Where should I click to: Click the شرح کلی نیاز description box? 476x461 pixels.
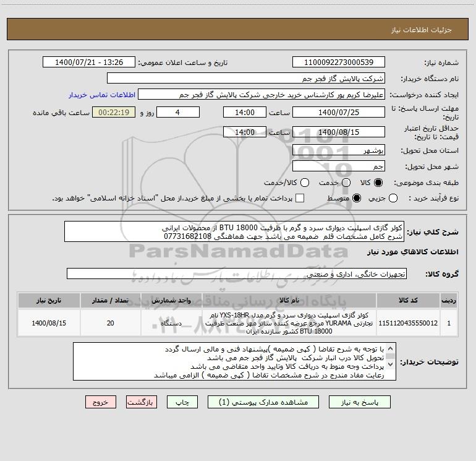pyautogui.click(x=234, y=231)
